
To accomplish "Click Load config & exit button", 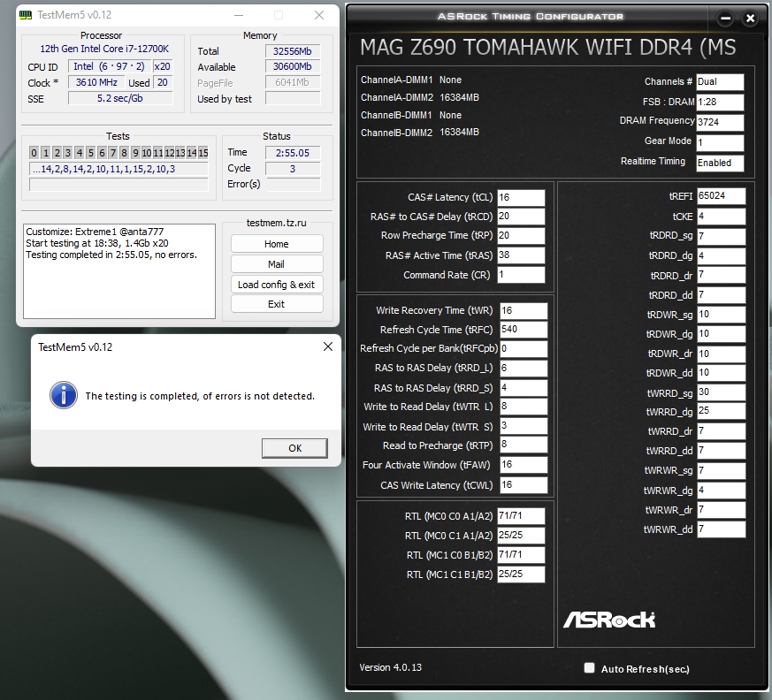I will 277,285.
